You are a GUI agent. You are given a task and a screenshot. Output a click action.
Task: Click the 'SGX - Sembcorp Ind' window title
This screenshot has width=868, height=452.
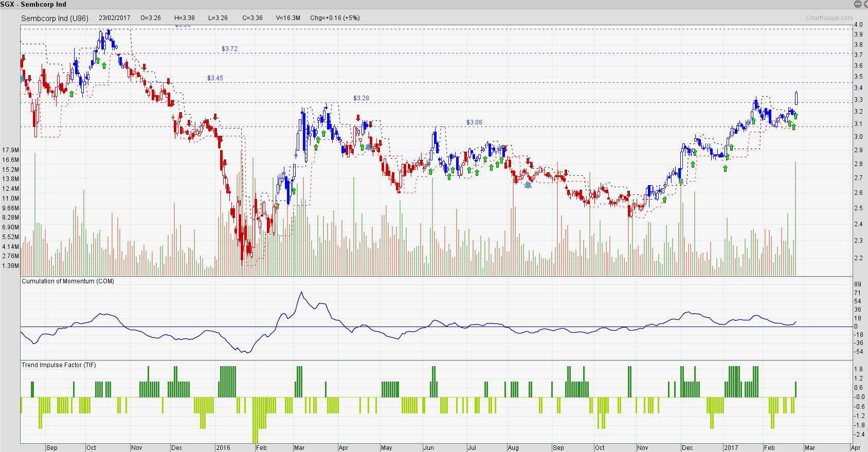point(33,4)
